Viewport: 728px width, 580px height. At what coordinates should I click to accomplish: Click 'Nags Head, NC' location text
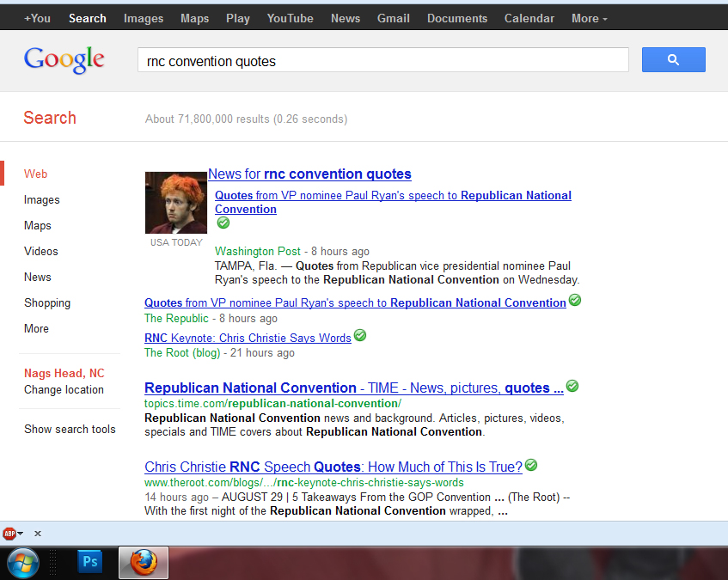(64, 373)
